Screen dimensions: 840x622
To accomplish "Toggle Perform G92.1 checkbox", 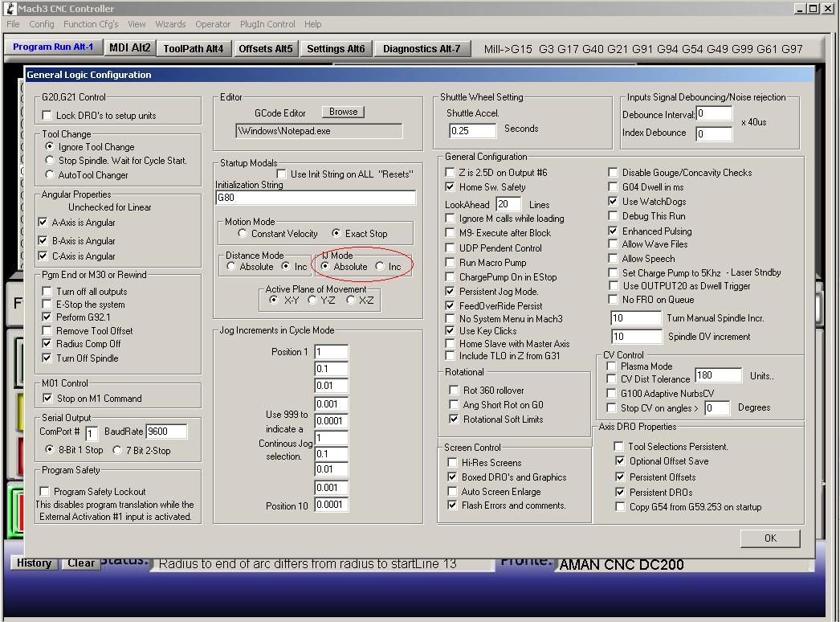I will 47,317.
